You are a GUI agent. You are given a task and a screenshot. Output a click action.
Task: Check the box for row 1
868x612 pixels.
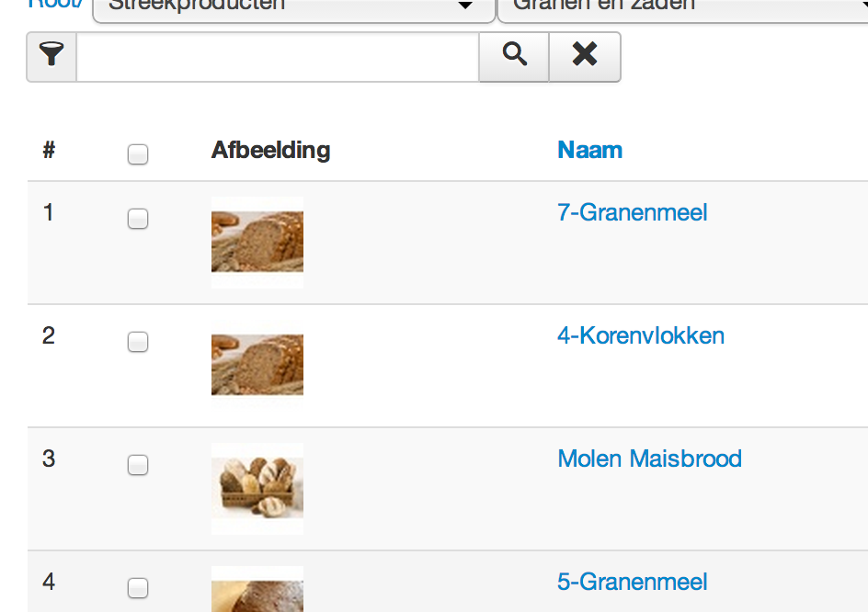point(138,219)
